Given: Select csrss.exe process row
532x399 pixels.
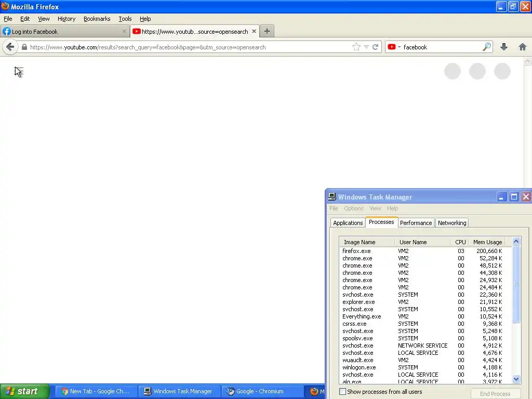Looking at the screenshot, I should [x=426, y=324].
